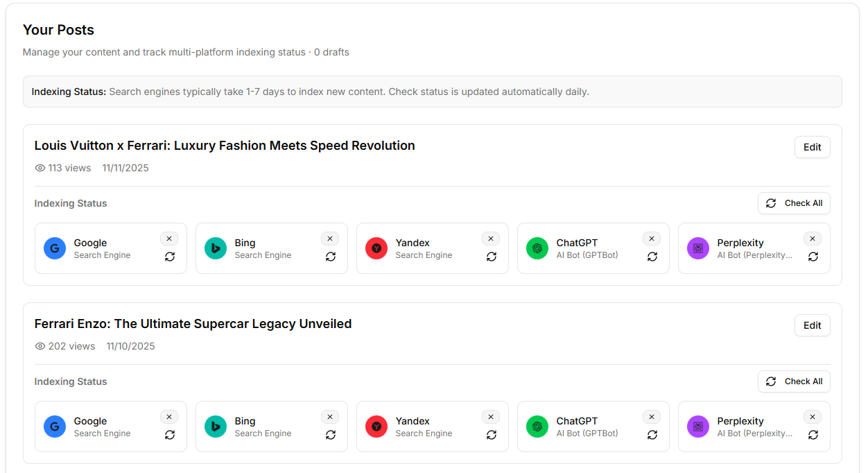
Task: Refresh Bing status for Louis Vuitton post
Action: [x=331, y=257]
